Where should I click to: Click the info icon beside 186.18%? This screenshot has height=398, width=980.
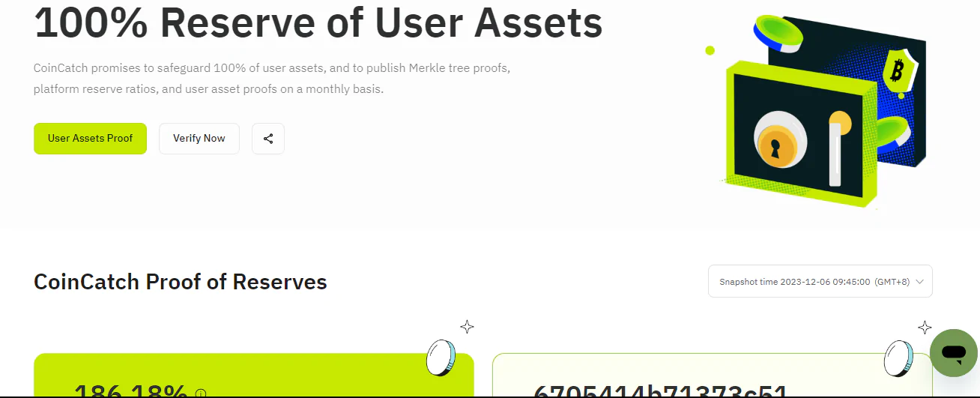click(200, 394)
